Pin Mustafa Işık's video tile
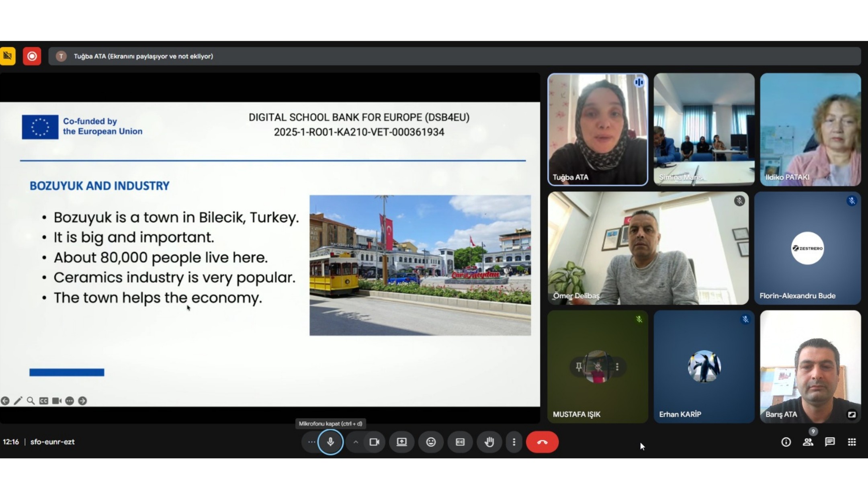 (579, 366)
